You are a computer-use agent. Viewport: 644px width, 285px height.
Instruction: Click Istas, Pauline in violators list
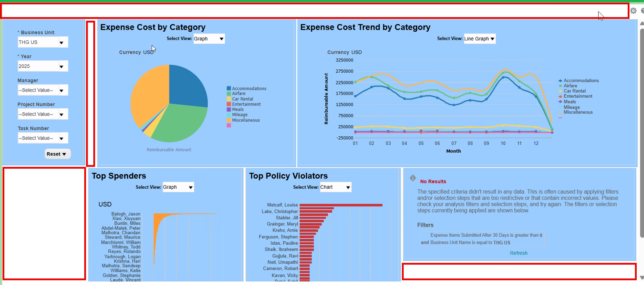[284, 243]
